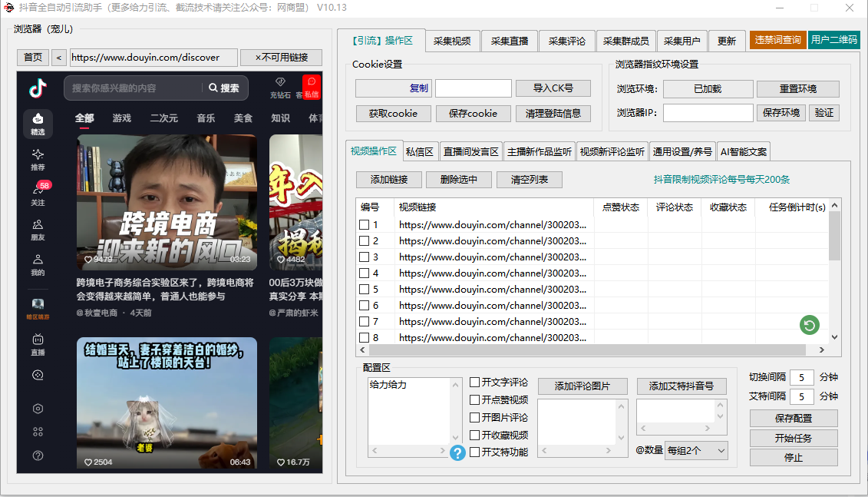Image resolution: width=868 pixels, height=497 pixels.
Task: Open the 直播 live TV sidebar icon
Action: pyautogui.click(x=38, y=344)
